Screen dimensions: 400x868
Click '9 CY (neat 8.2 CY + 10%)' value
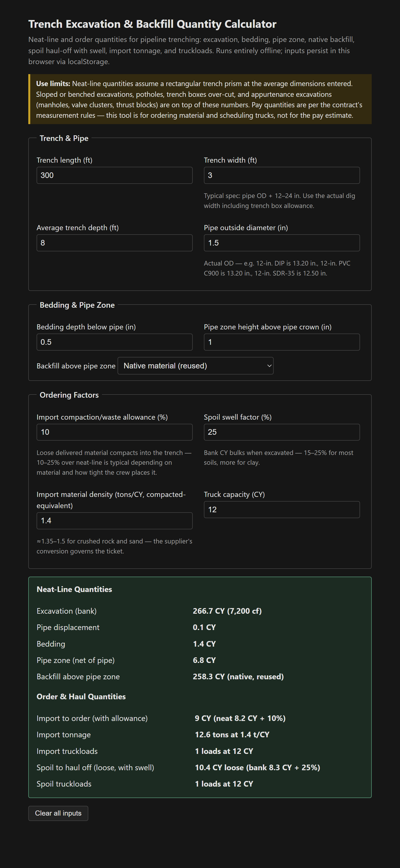[x=240, y=718]
